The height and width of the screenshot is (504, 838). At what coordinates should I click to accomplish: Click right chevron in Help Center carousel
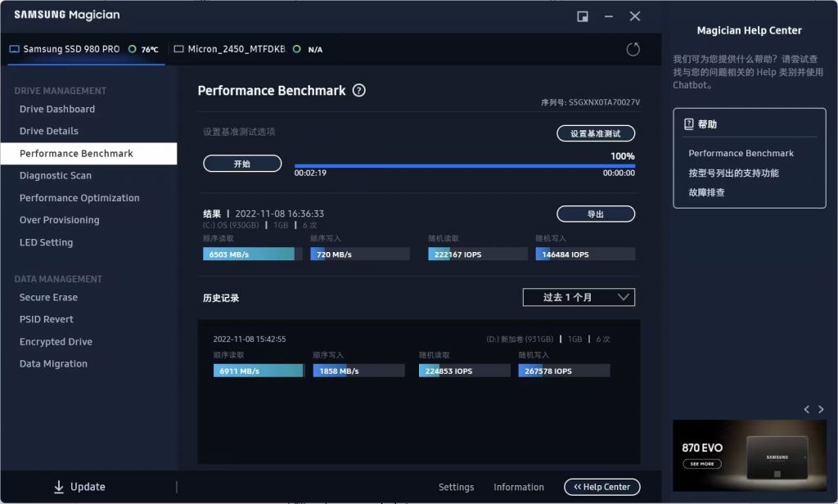pos(821,409)
